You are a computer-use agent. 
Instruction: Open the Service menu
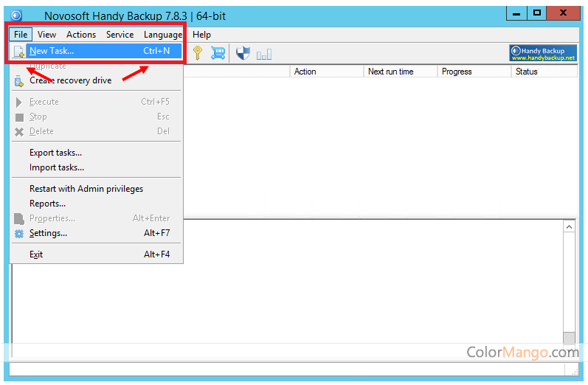click(x=120, y=35)
